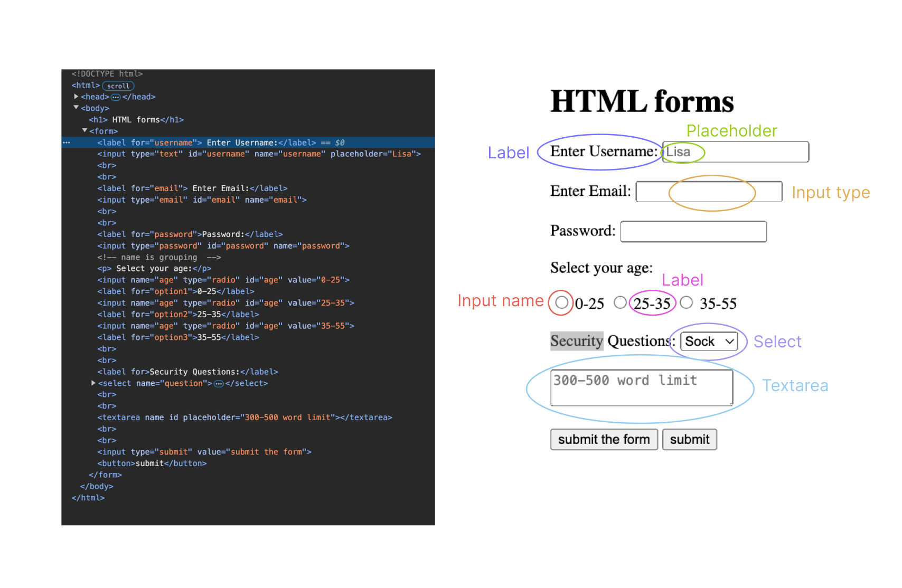Click the plain "submit" button
Viewport: 902px width, 588px height.
click(x=690, y=439)
